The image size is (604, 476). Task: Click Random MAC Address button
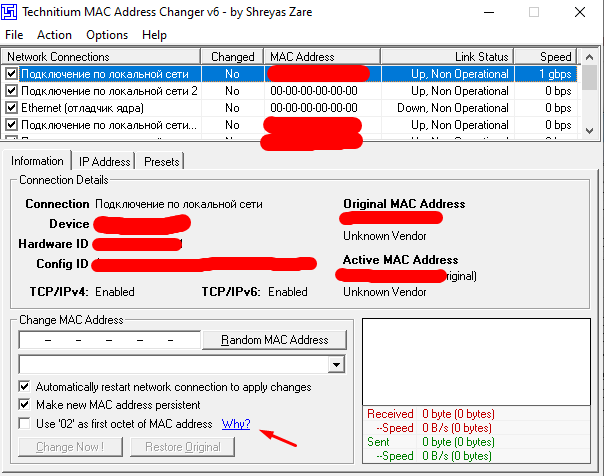click(274, 340)
